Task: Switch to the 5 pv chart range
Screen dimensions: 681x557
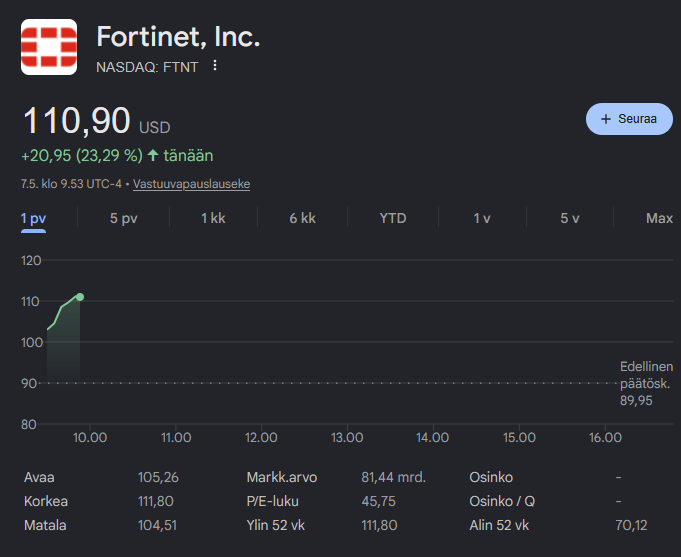Action: [x=124, y=218]
